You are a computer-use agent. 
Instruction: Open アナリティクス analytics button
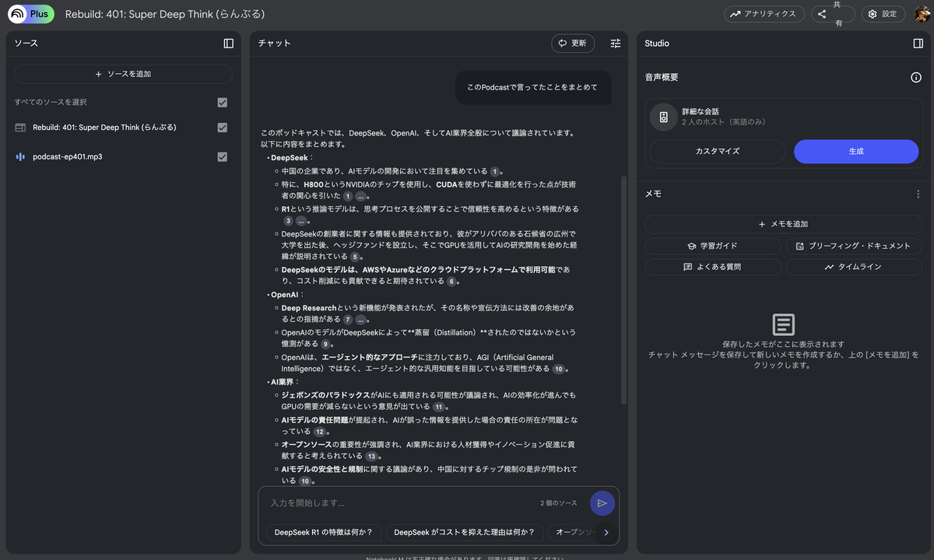(764, 14)
